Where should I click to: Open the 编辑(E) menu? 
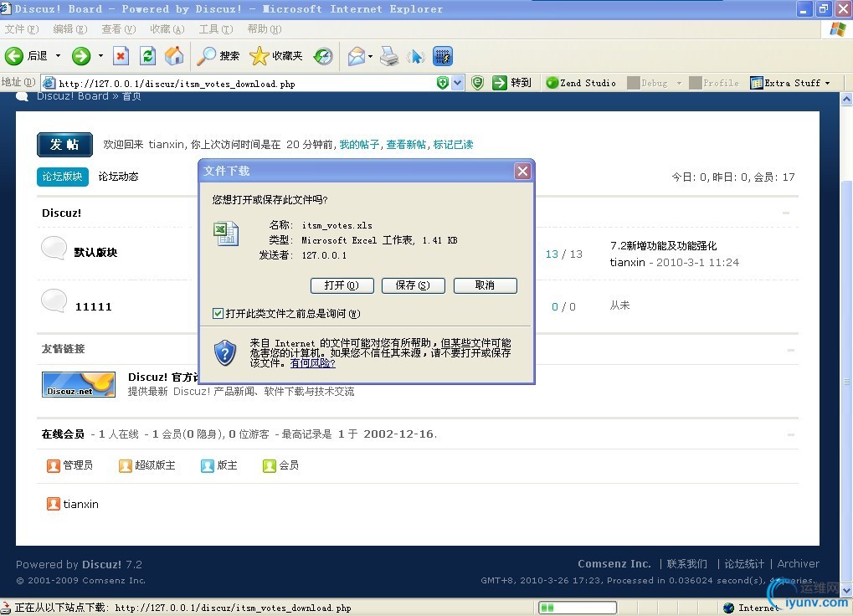coord(69,28)
